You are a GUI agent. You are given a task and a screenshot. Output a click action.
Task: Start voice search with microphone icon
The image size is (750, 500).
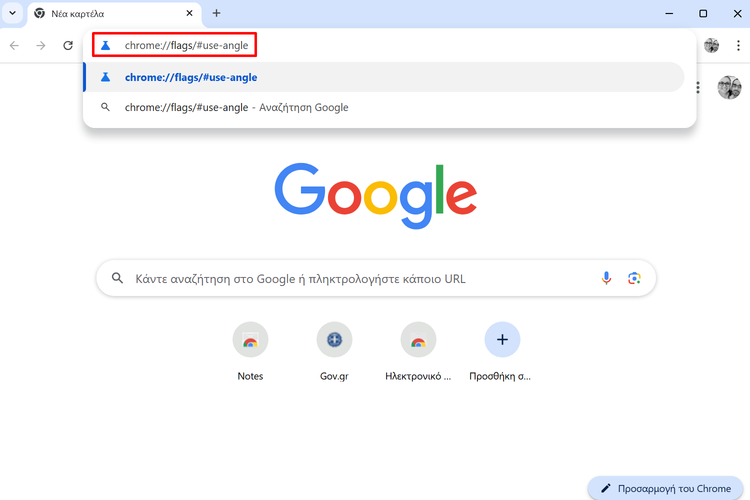coord(606,278)
